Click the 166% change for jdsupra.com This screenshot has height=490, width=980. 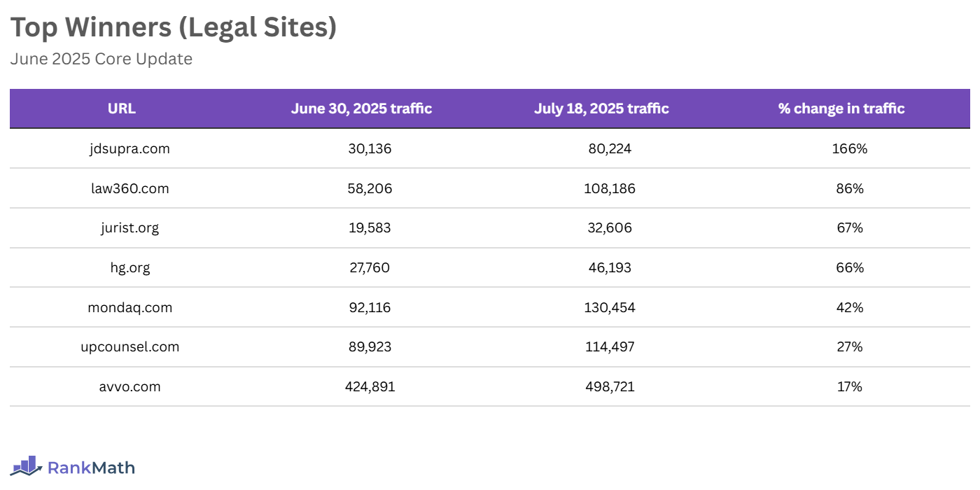[850, 149]
